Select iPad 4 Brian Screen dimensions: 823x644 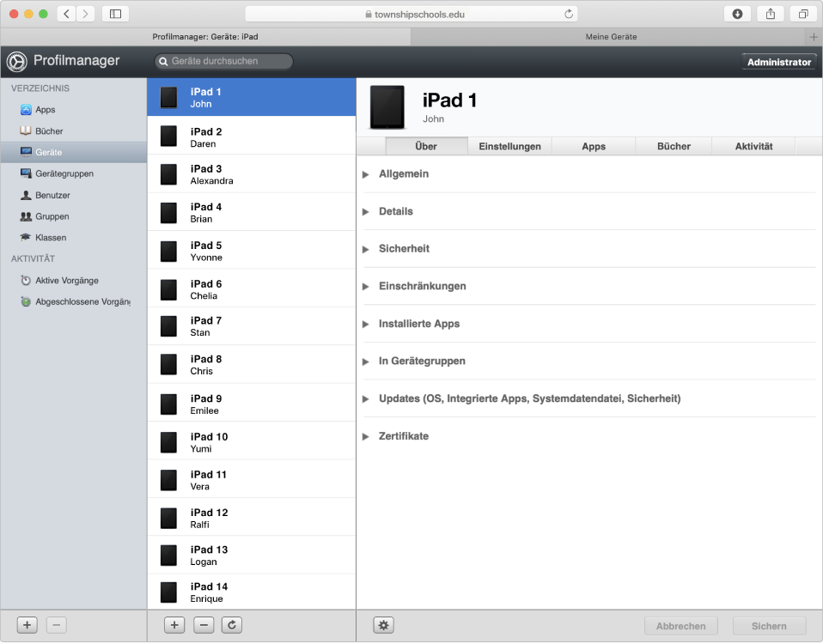point(252,212)
